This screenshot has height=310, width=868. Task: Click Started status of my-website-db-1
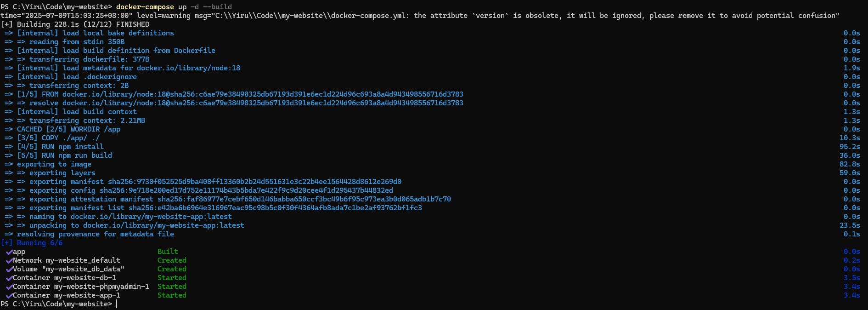[x=172, y=278]
